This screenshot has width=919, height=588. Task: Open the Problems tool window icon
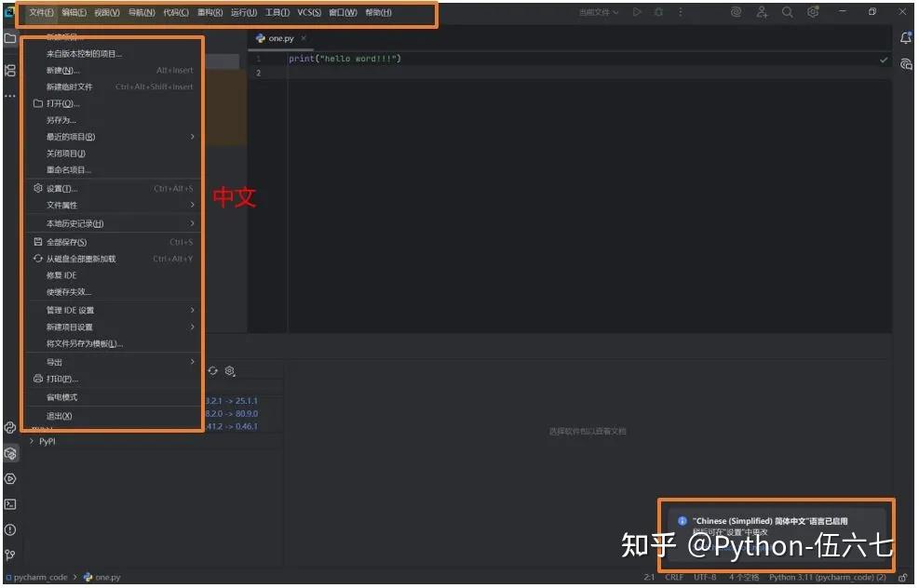point(10,529)
